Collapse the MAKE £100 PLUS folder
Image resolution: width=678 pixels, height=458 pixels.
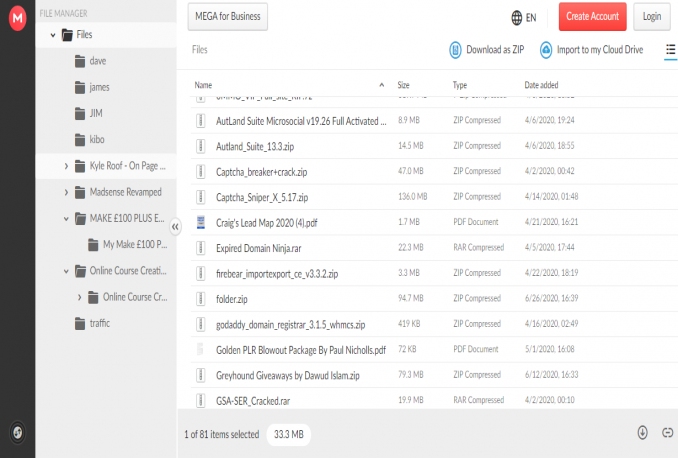66,217
